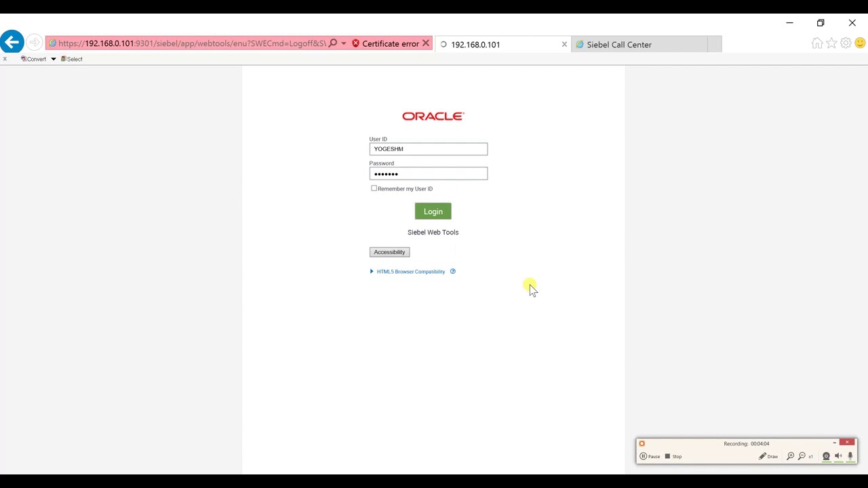
Task: Click the orange recorder app icon
Action: (642, 444)
